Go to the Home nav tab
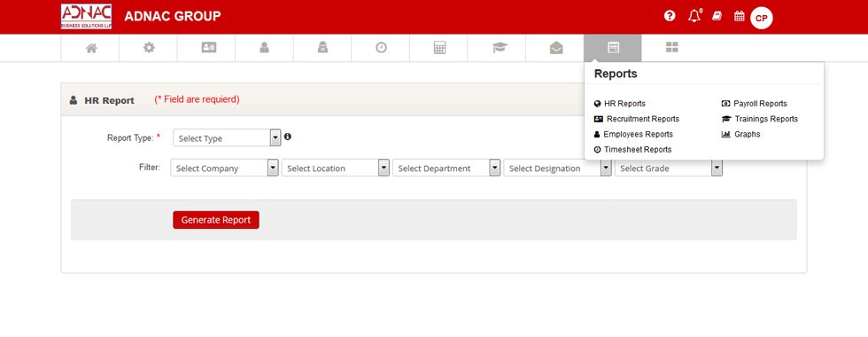Image resolution: width=868 pixels, height=337 pixels. coord(90,48)
